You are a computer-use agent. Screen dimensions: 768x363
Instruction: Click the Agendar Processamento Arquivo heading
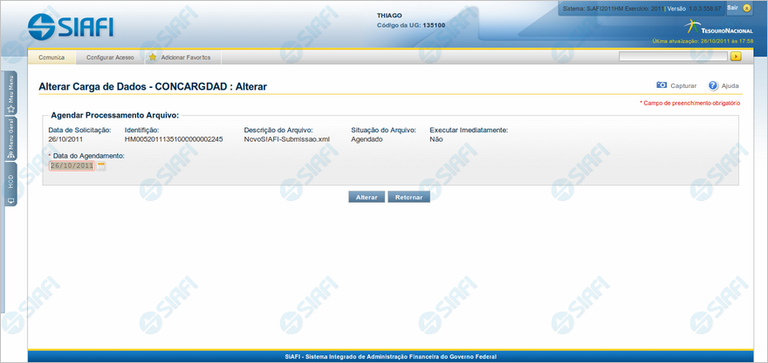coord(115,116)
